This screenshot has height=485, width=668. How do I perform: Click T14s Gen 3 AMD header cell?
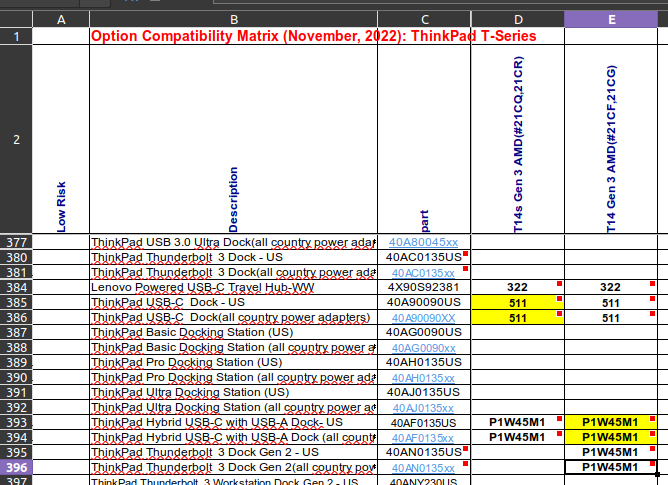(x=518, y=139)
